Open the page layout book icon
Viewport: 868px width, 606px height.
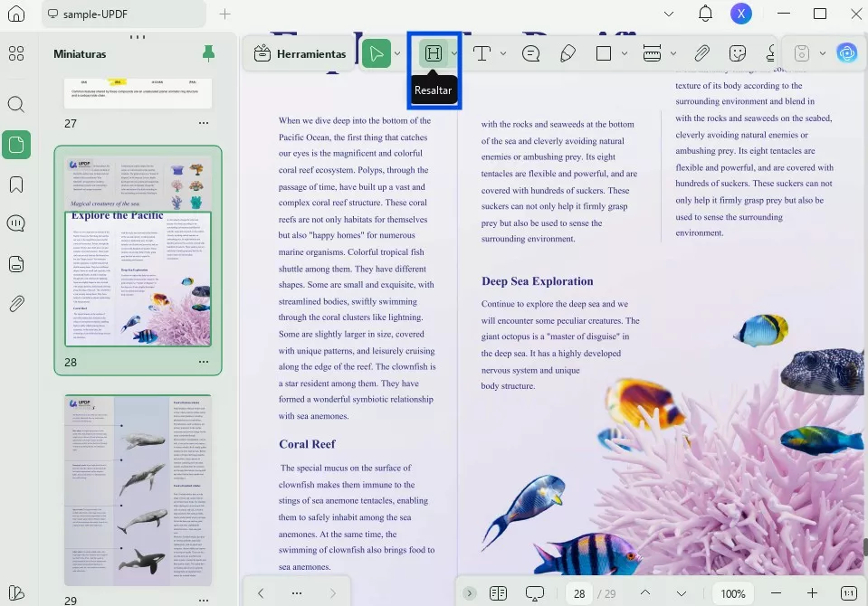coord(498,593)
